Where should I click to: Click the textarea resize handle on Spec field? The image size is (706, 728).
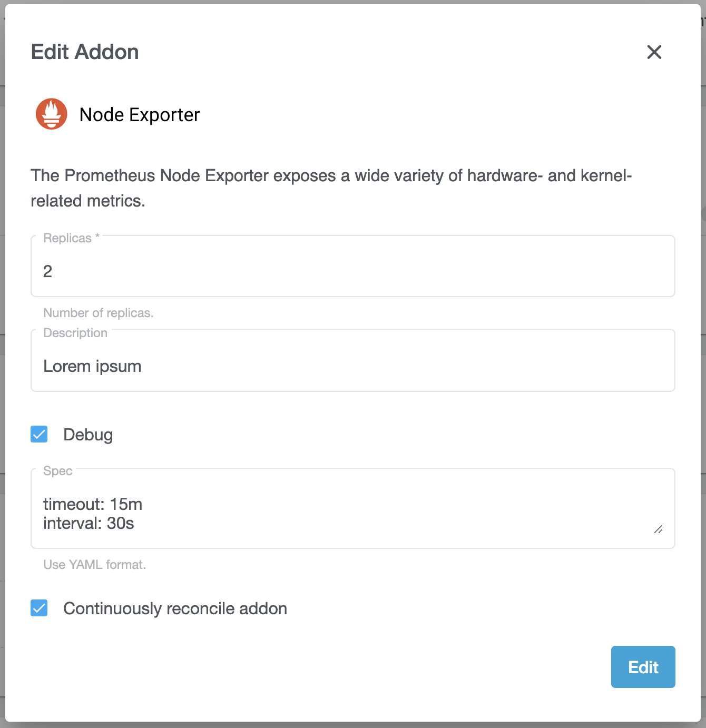tap(658, 530)
